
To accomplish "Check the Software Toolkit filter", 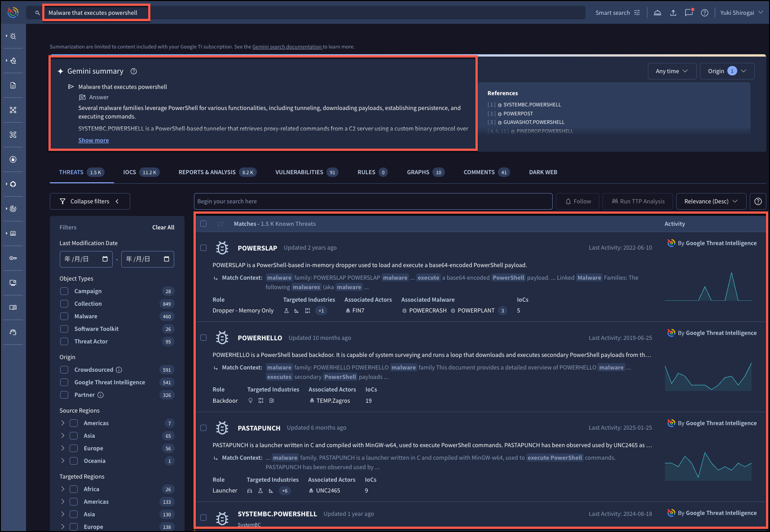I will click(64, 329).
